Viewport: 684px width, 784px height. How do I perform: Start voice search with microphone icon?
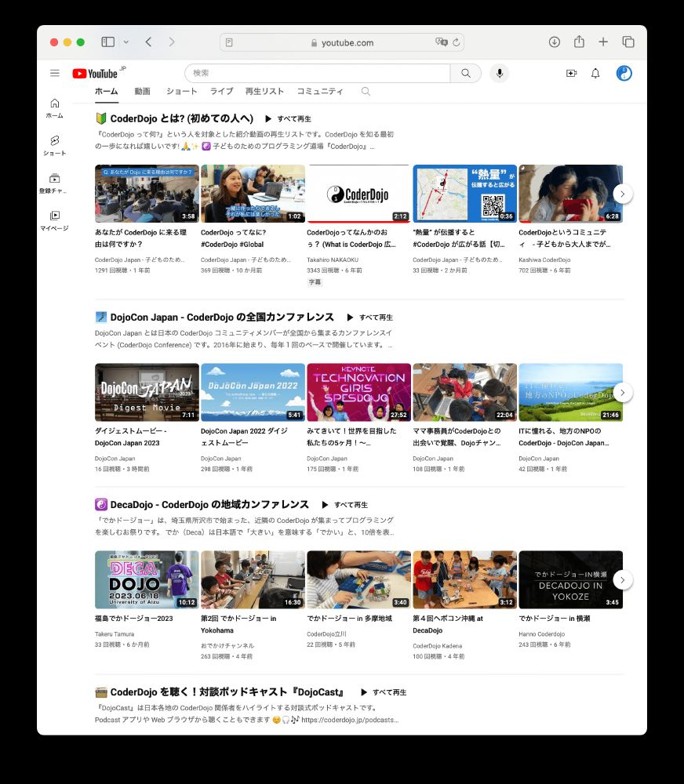(500, 73)
